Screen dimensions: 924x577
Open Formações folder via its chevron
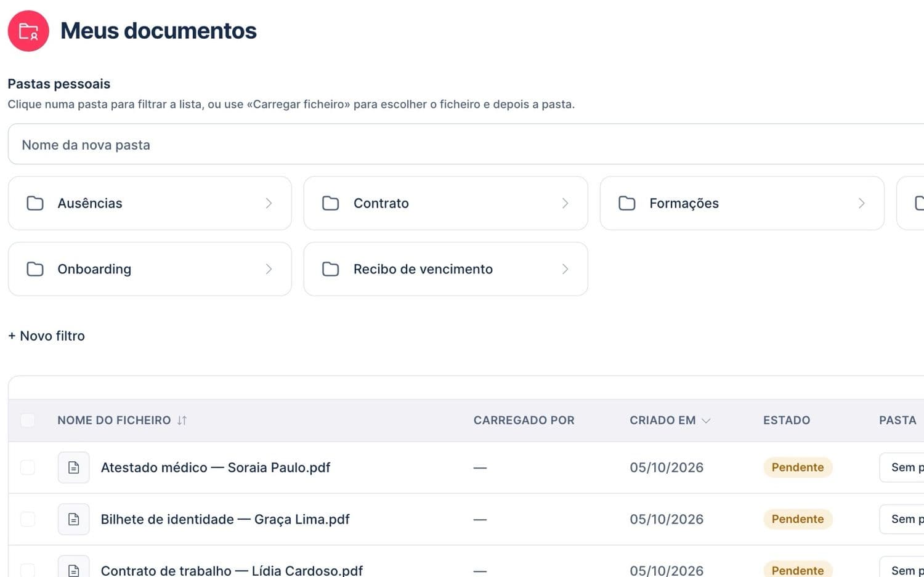pyautogui.click(x=861, y=203)
